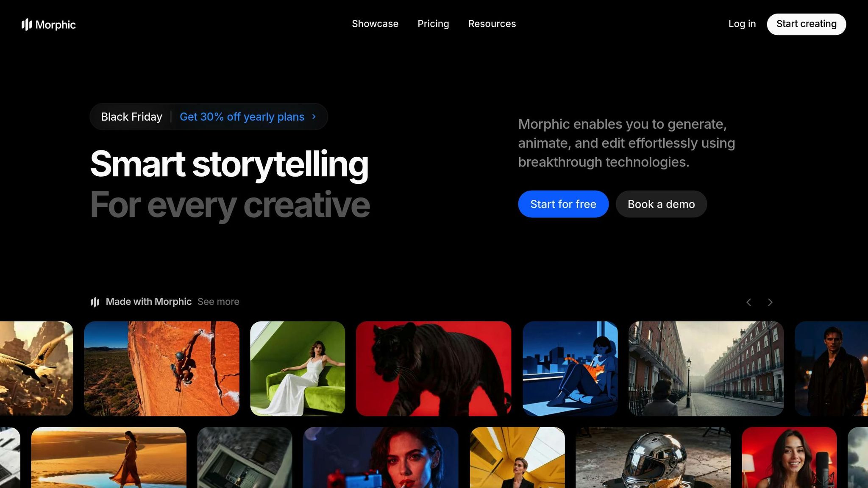Image resolution: width=868 pixels, height=488 pixels.
Task: Click the See more link
Action: (218, 302)
